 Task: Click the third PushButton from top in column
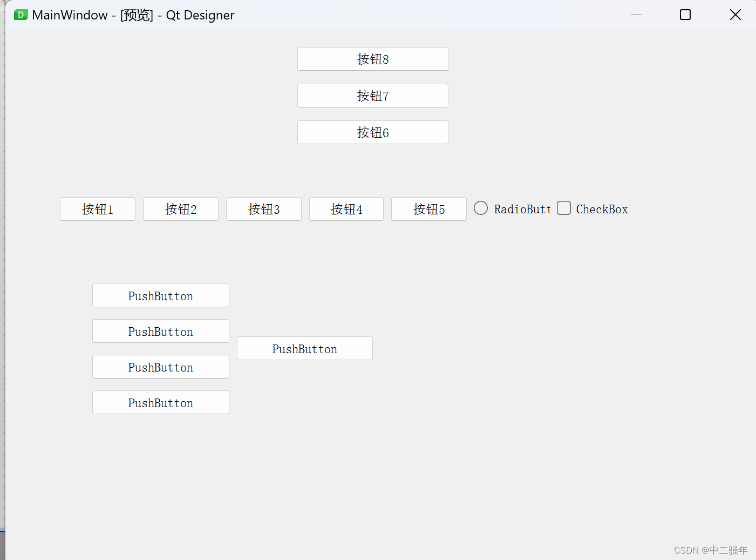161,367
